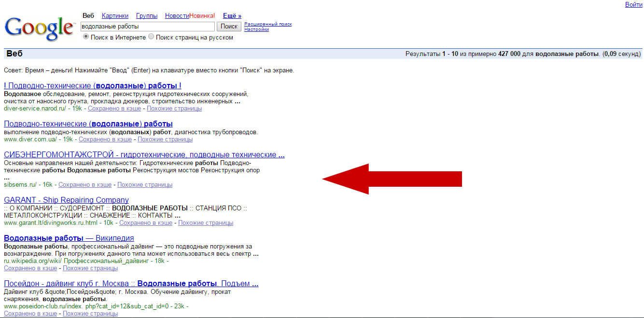Click the Поиск search button

coord(229,27)
